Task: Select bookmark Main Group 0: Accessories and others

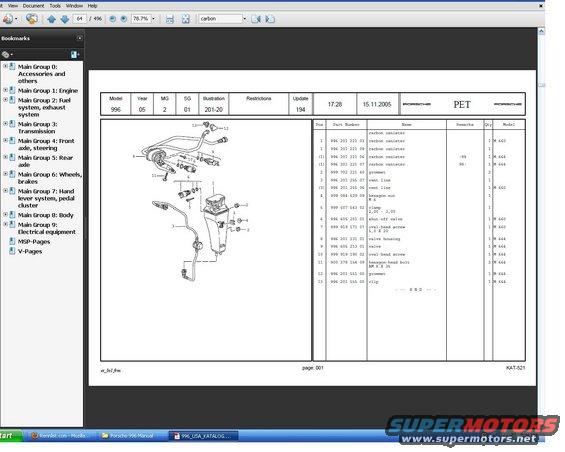Action: tap(42, 74)
